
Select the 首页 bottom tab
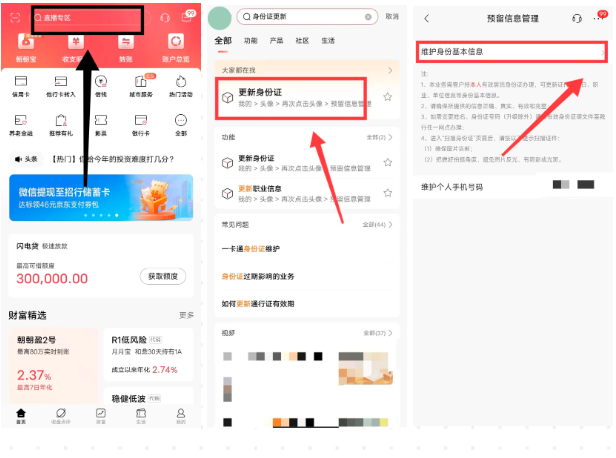(21, 416)
